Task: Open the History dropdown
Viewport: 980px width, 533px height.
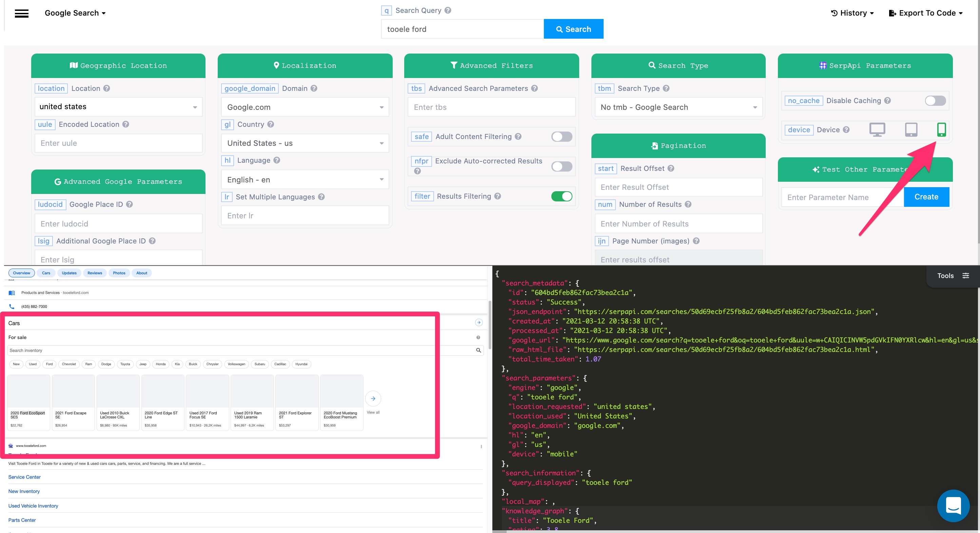Action: pos(852,13)
